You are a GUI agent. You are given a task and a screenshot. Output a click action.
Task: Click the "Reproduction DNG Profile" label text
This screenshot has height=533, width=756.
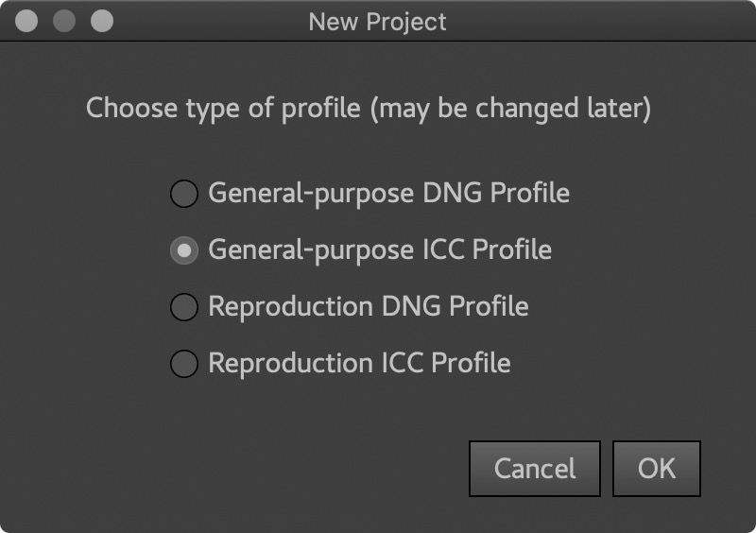click(368, 307)
